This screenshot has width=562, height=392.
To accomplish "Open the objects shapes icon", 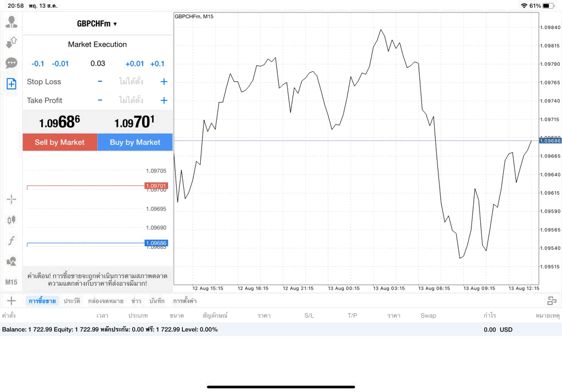I will click(12, 261).
